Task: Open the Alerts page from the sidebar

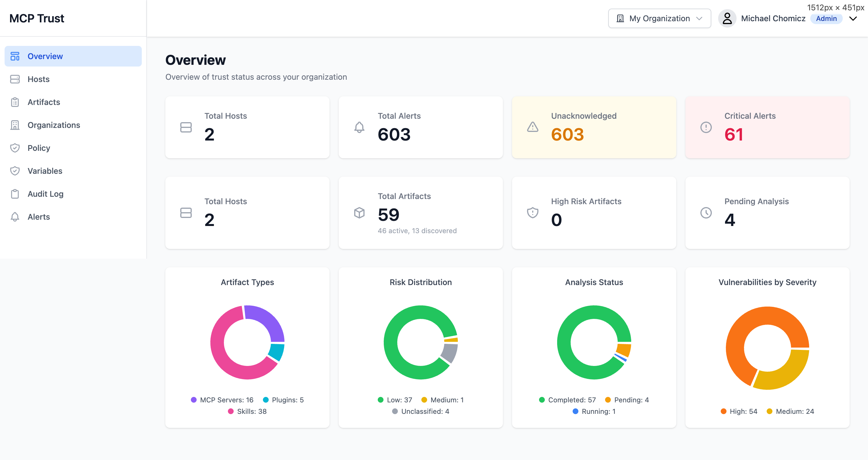Action: coord(38,217)
